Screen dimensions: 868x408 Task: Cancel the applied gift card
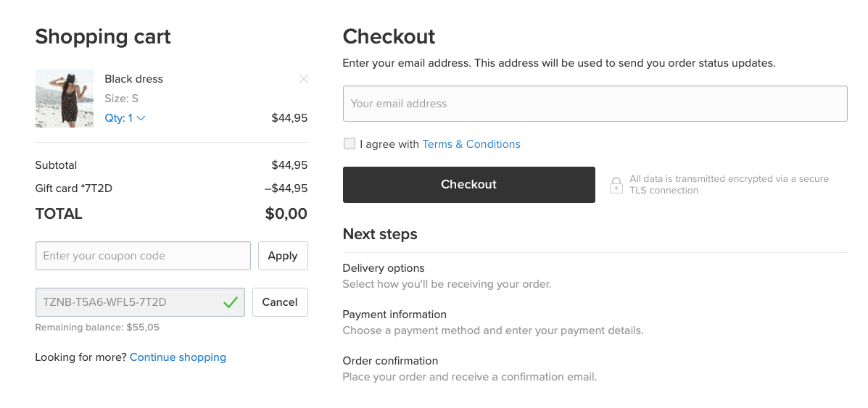[280, 302]
